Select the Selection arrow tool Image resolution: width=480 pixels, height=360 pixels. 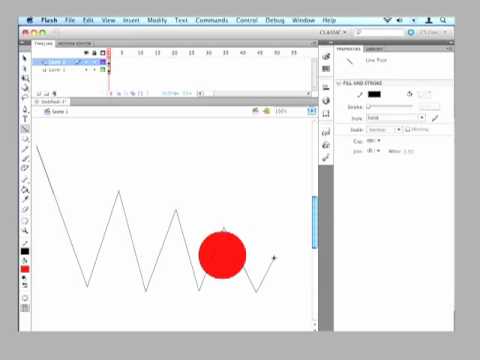pos(25,58)
